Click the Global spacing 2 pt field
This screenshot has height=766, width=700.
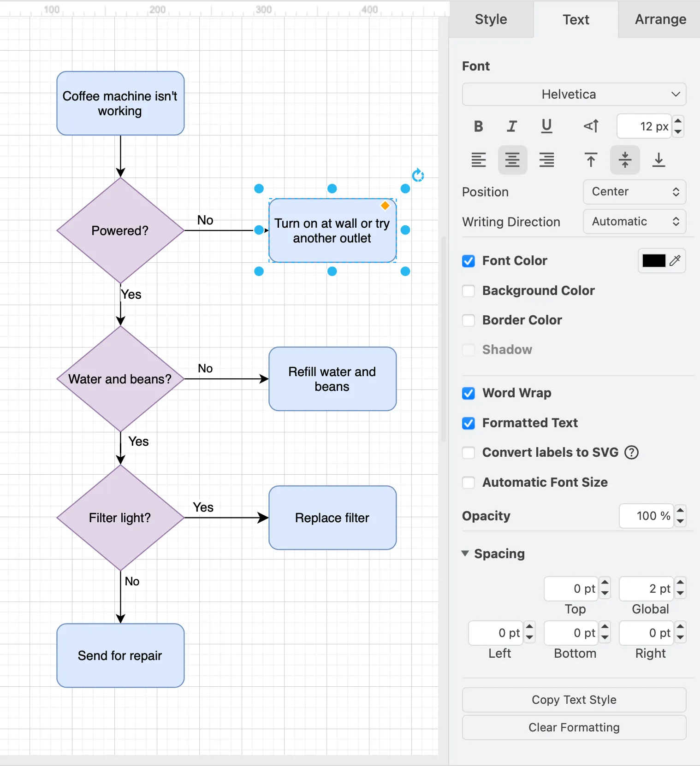tap(647, 589)
